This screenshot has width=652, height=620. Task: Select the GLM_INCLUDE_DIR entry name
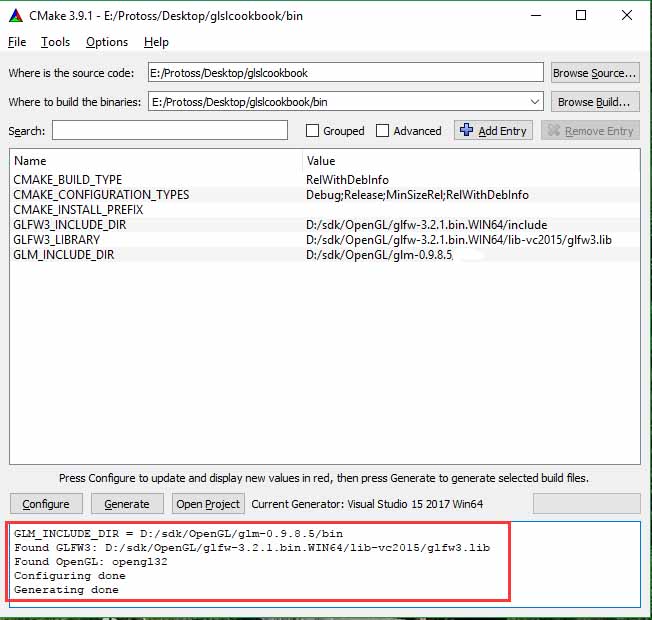(x=64, y=254)
